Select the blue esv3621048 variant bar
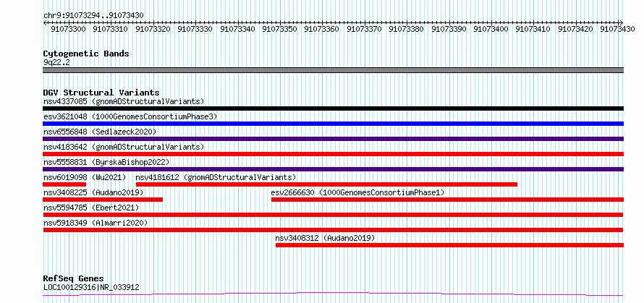 coord(333,124)
